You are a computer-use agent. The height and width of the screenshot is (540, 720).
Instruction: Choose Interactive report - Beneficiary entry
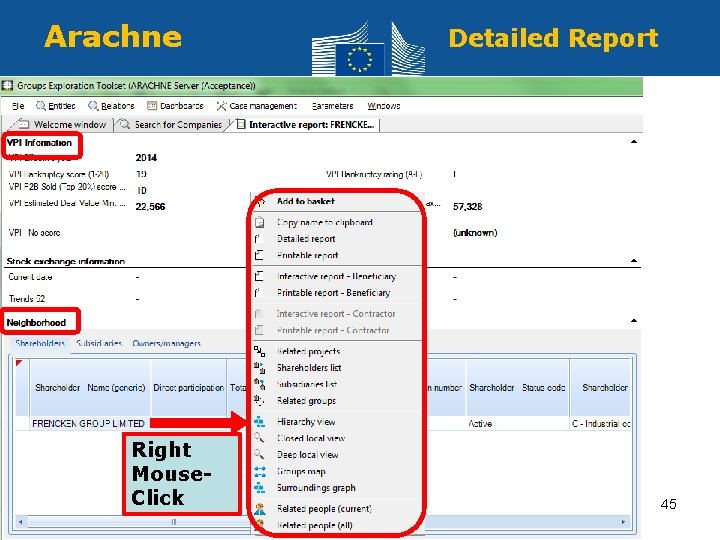tap(336, 276)
